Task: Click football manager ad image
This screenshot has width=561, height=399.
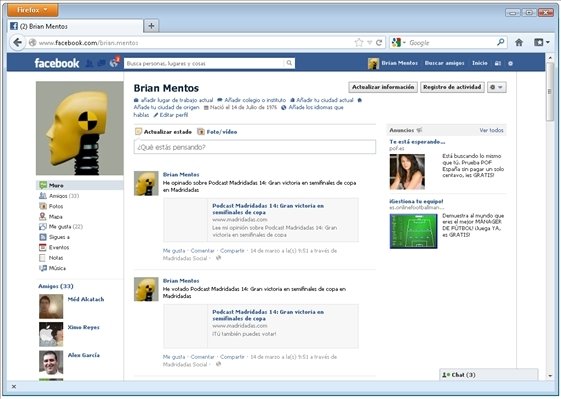Action: coord(413,231)
